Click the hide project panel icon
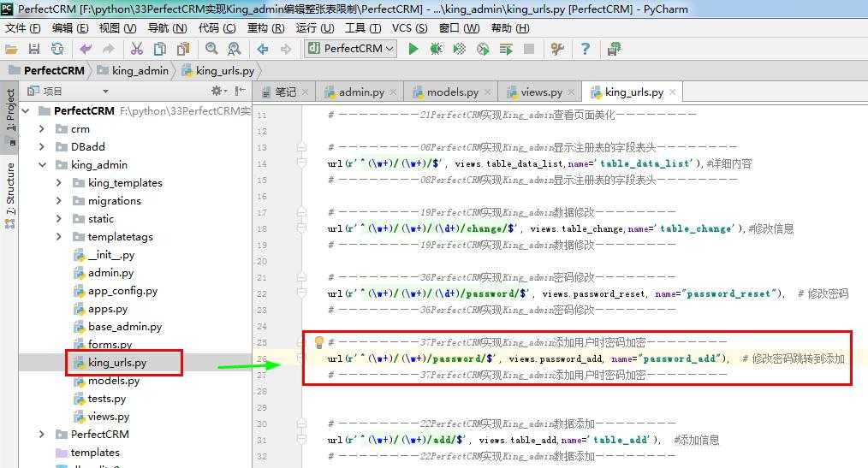868x468 pixels. point(241,91)
